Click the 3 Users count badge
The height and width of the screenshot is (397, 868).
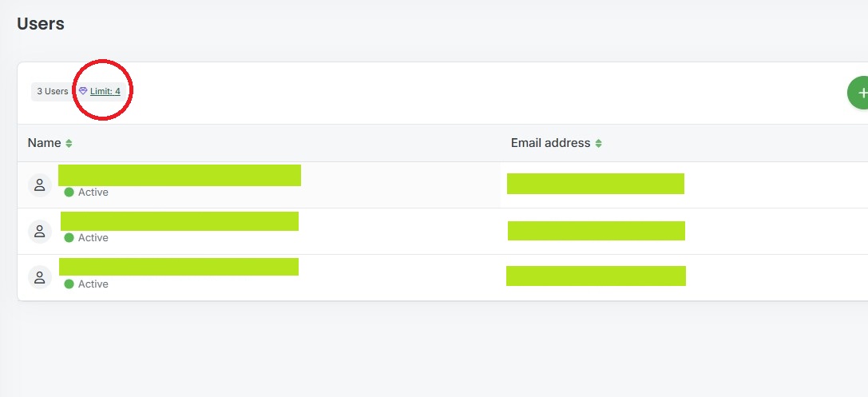tap(53, 91)
